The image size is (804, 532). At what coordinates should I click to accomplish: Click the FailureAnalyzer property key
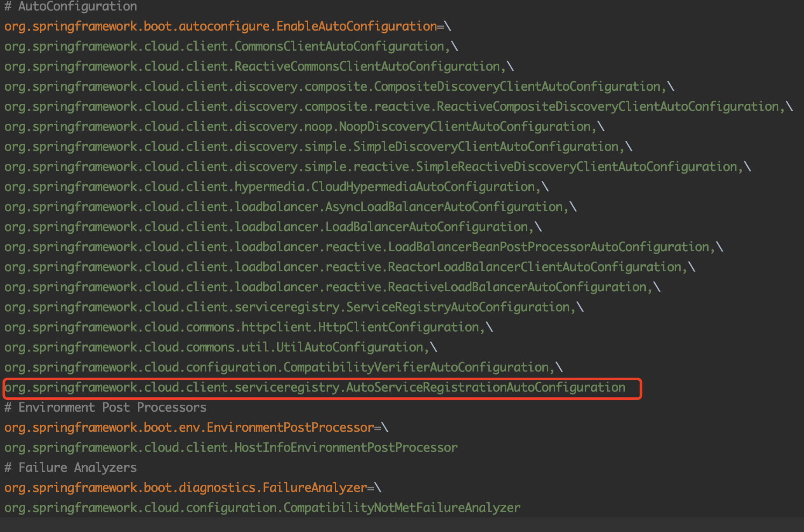tap(186, 488)
